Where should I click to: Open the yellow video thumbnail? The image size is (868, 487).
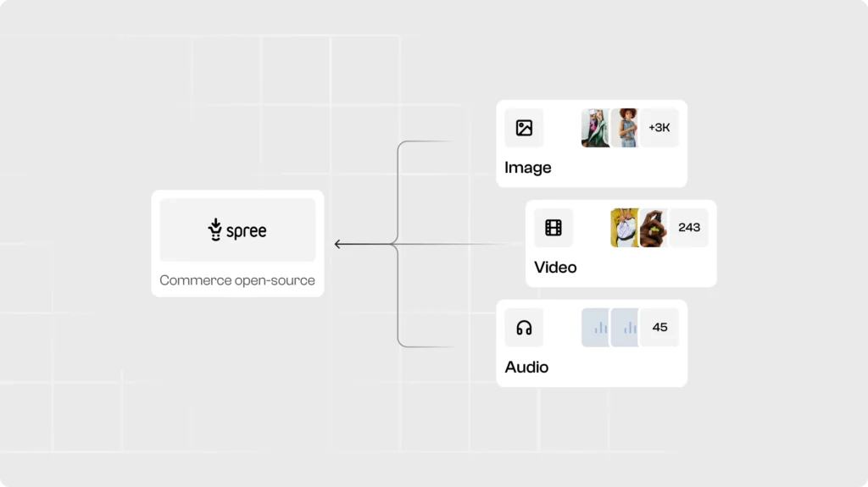click(x=624, y=228)
